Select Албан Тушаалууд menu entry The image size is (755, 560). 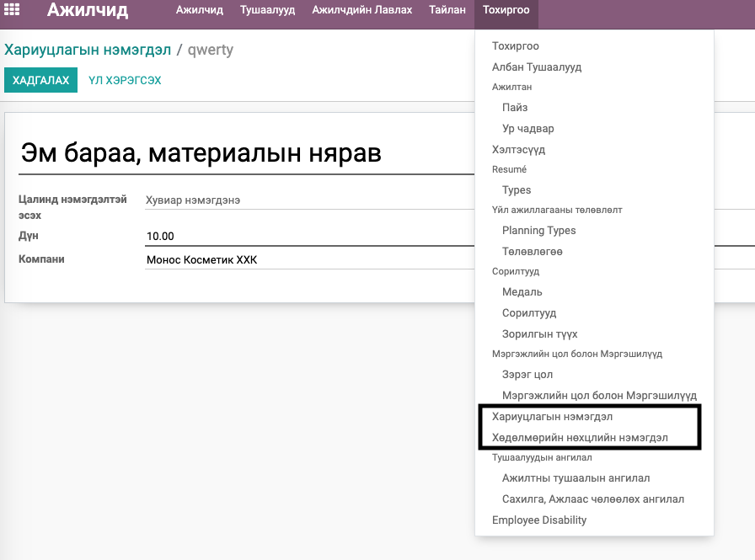click(537, 67)
